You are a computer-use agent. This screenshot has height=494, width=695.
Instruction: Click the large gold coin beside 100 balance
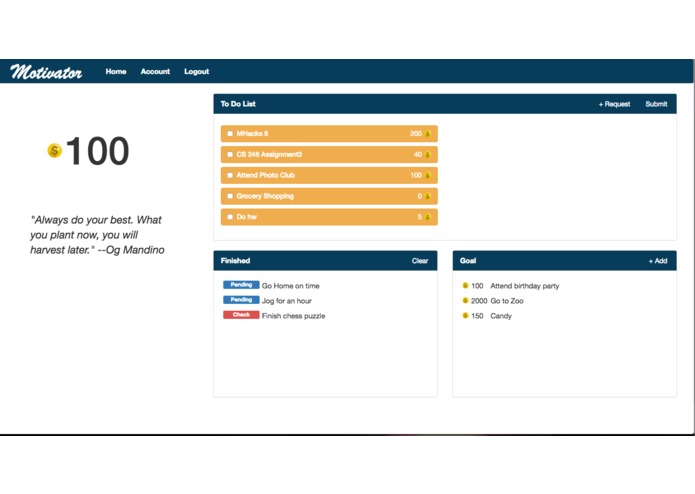click(x=55, y=151)
